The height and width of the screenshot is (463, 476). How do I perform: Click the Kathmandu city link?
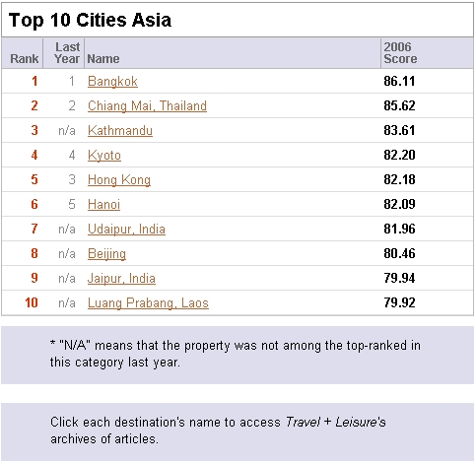120,131
